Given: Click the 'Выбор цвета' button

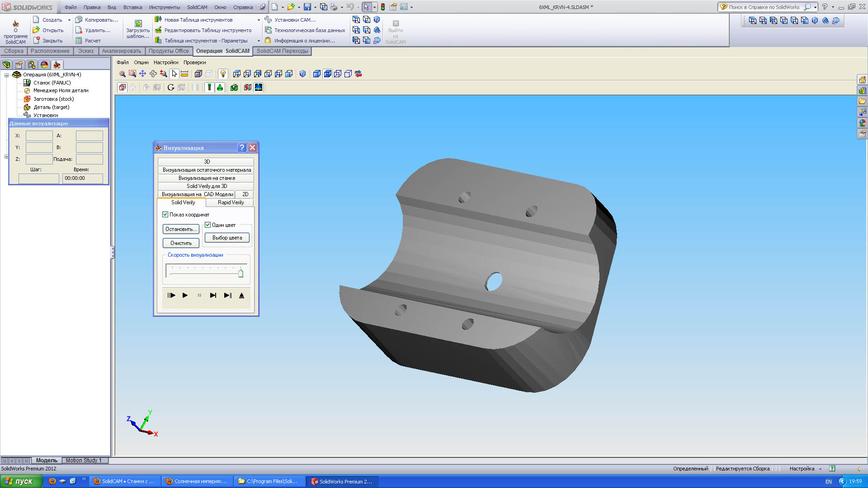Looking at the screenshot, I should tap(227, 238).
